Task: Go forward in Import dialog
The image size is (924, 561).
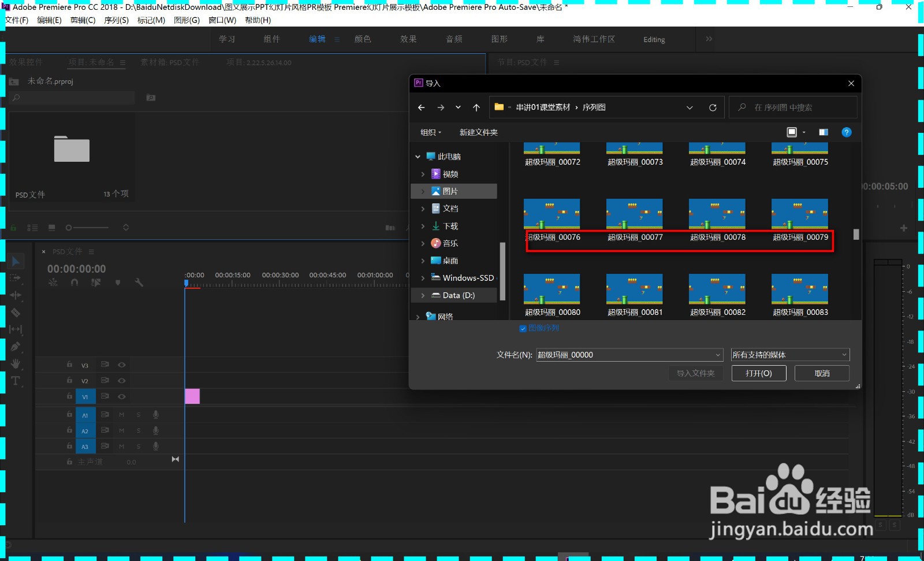Action: 441,107
